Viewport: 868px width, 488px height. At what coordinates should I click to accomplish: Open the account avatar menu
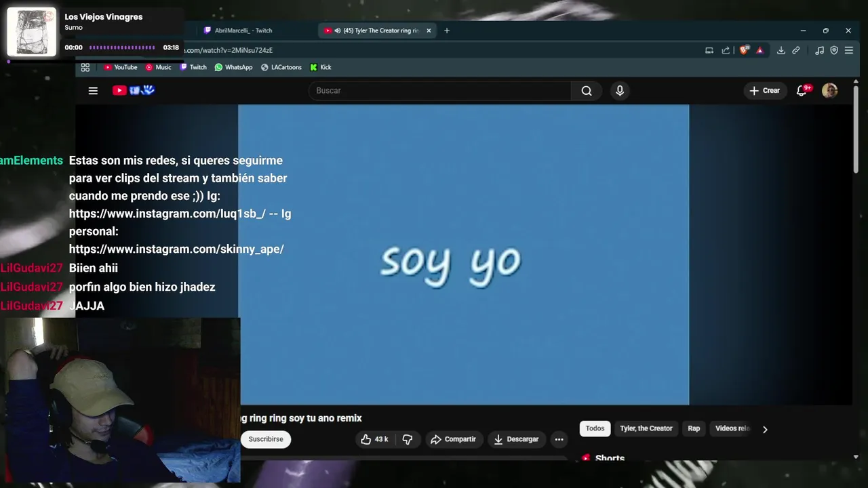coord(829,90)
